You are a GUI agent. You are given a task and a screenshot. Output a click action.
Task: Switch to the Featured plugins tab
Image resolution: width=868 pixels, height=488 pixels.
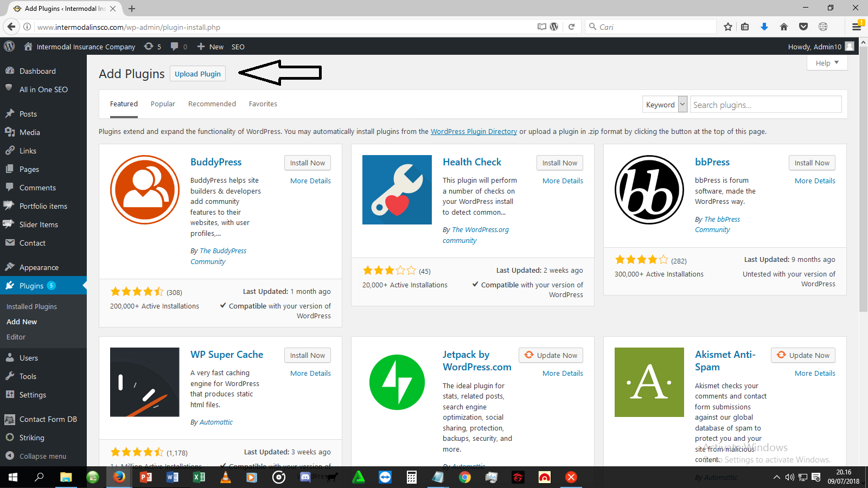124,104
